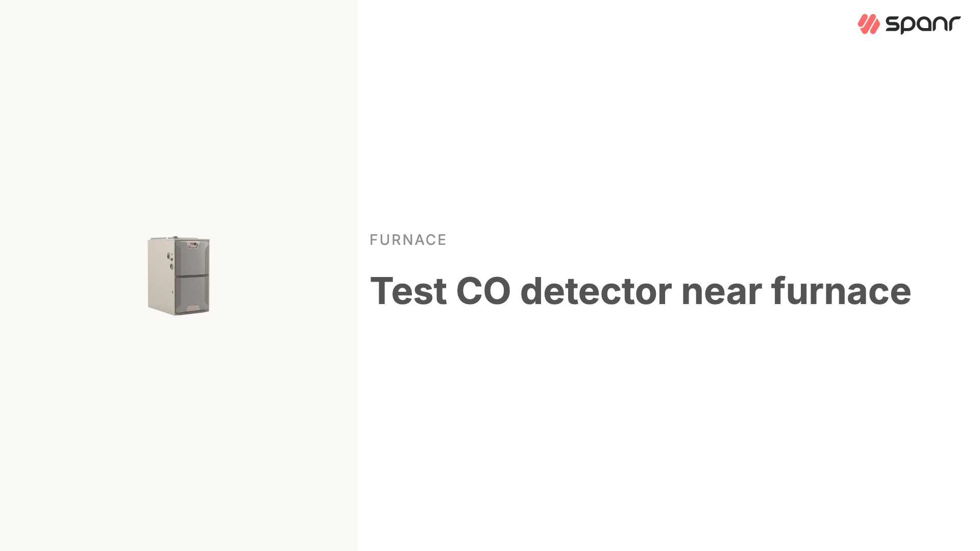This screenshot has height=551, width=980.
Task: Click the pink slashes Spanr logo icon
Action: click(x=869, y=24)
